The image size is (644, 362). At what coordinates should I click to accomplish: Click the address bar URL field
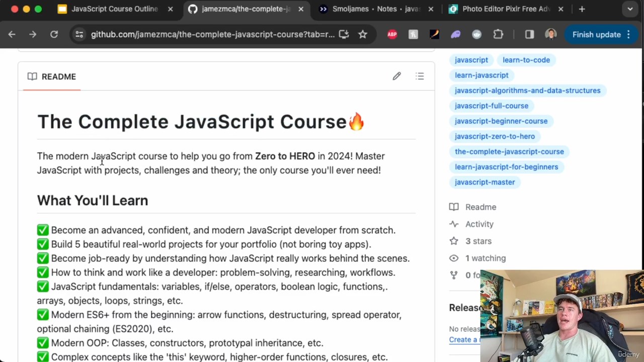coord(212,34)
